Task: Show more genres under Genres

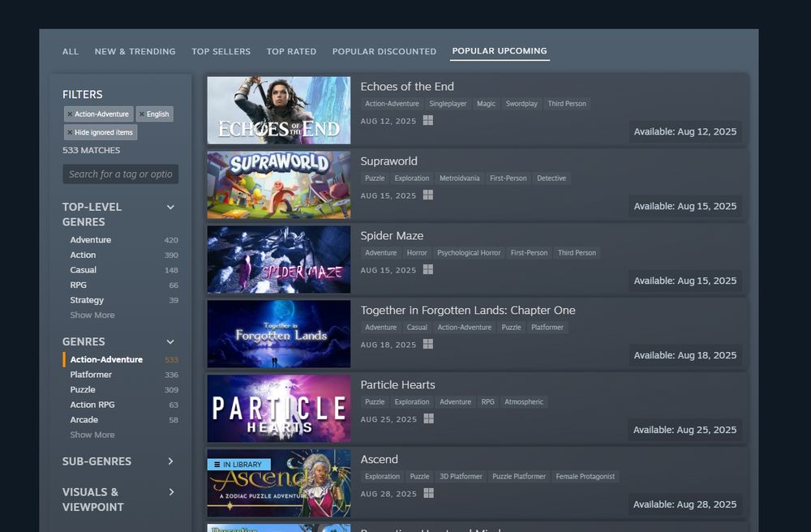Action: point(92,435)
